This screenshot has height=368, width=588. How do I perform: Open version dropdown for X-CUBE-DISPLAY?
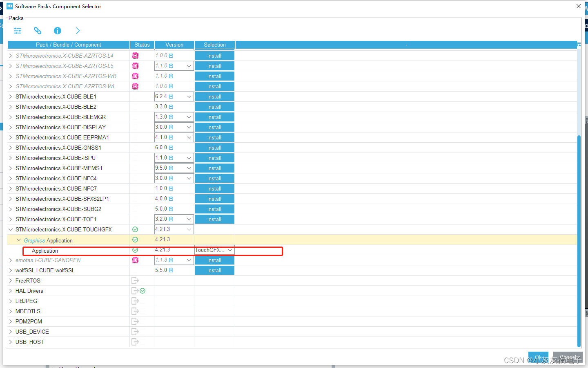tap(189, 127)
